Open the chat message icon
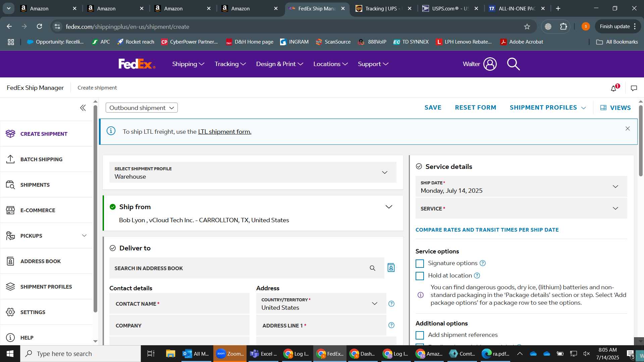 coord(634,88)
